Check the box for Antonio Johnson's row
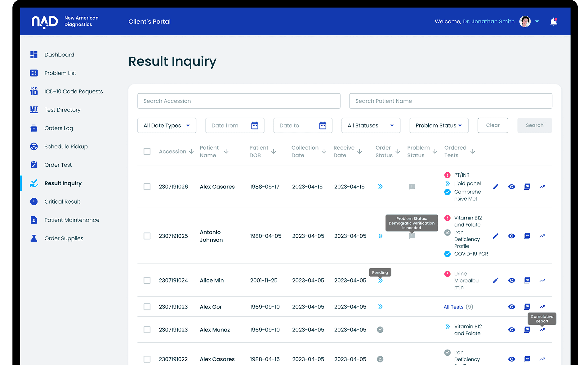 tap(147, 236)
